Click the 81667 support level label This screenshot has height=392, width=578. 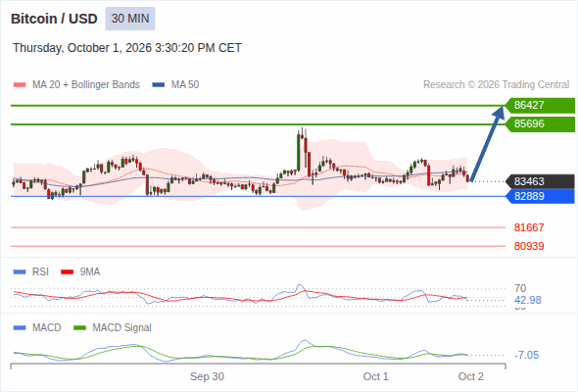529,227
